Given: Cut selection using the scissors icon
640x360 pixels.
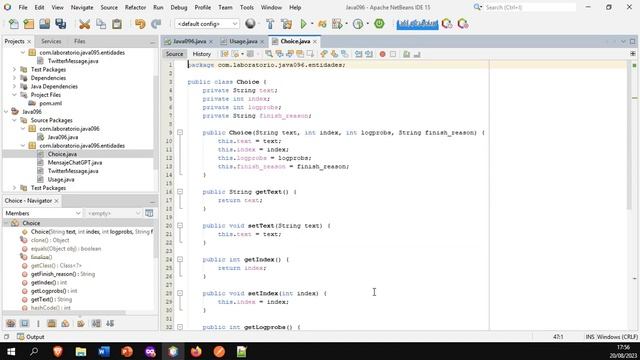Looking at the screenshot, I should (x=84, y=24).
